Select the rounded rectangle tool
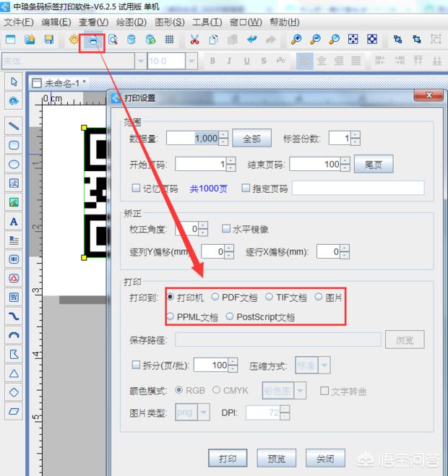Image resolution: width=448 pixels, height=476 pixels. tap(14, 145)
